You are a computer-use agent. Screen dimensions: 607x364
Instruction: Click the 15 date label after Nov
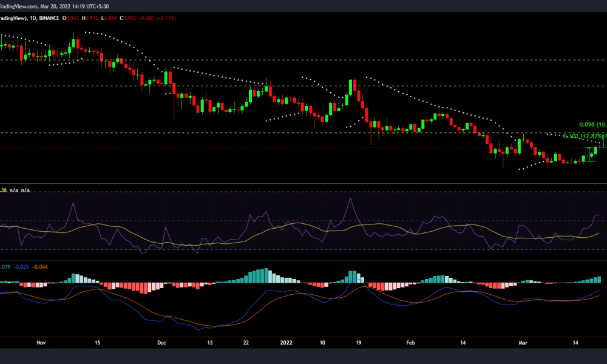pos(98,343)
